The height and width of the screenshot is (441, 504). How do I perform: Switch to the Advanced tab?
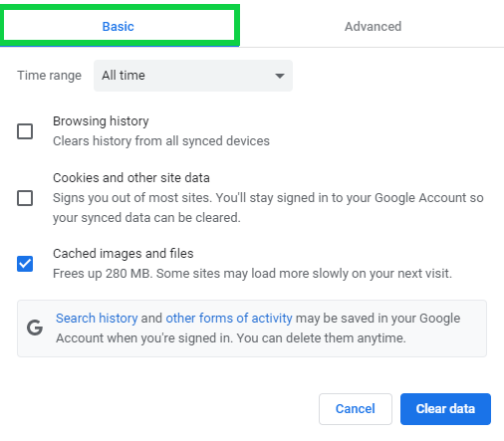(373, 27)
